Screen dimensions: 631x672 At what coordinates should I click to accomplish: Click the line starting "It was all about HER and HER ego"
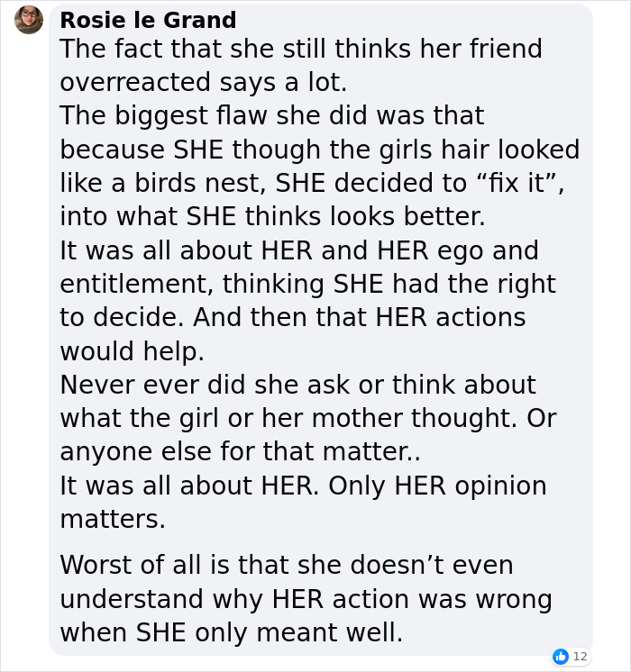tap(299, 250)
